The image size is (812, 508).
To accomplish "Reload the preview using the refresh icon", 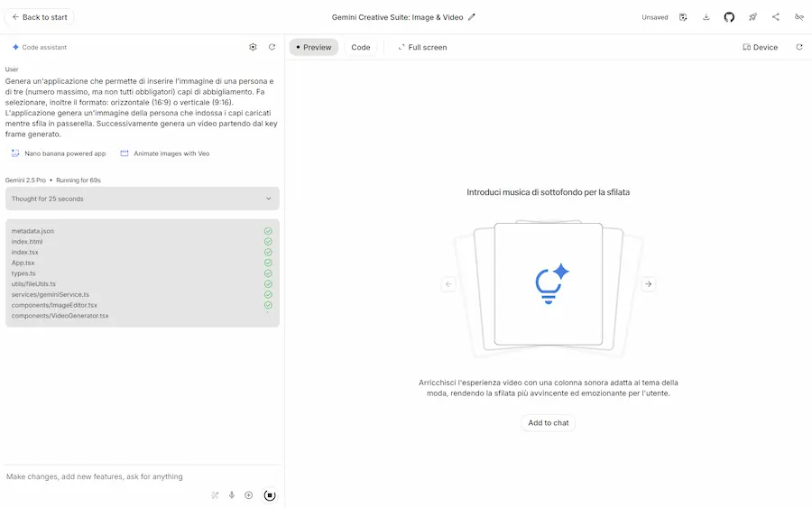I will pos(799,47).
